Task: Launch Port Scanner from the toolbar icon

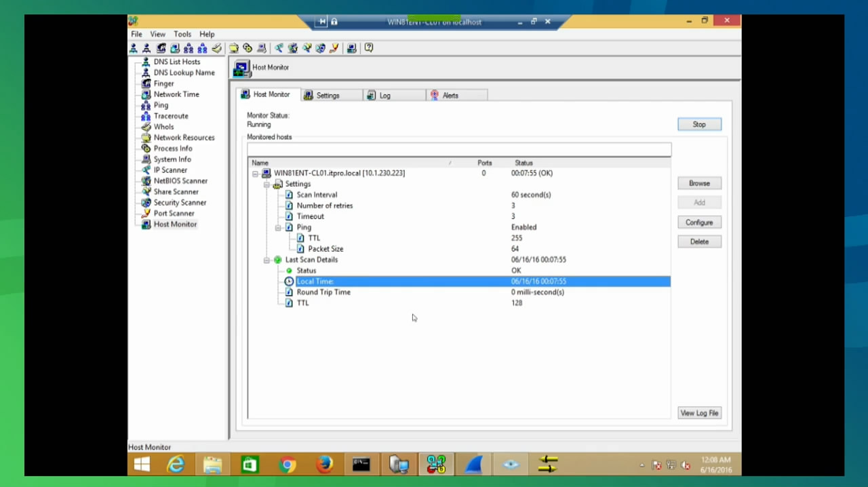Action: 334,48
